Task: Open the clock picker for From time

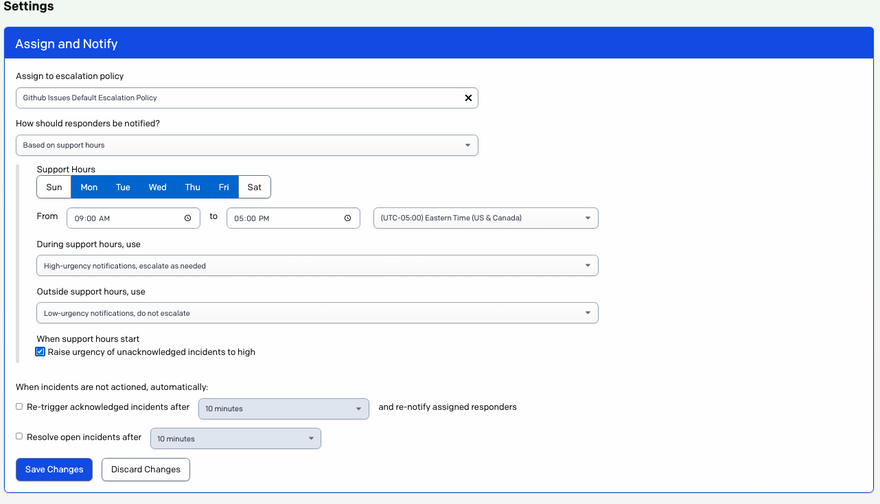Action: (188, 218)
